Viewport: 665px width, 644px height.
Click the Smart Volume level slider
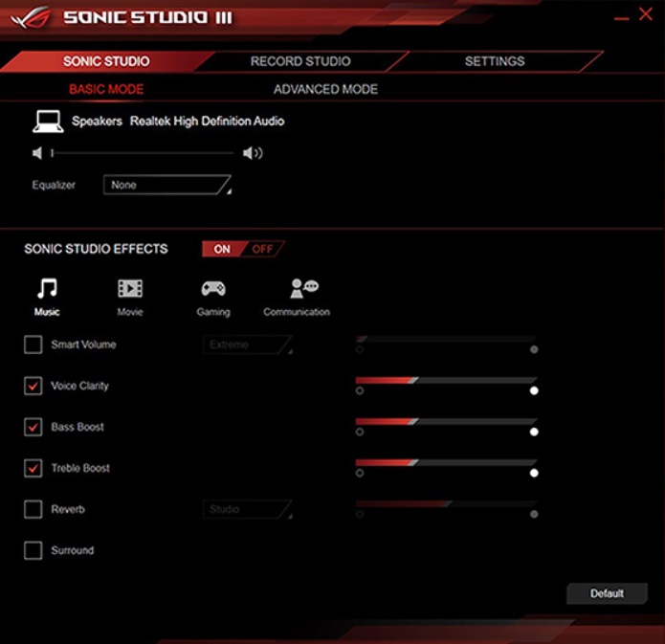click(x=447, y=340)
